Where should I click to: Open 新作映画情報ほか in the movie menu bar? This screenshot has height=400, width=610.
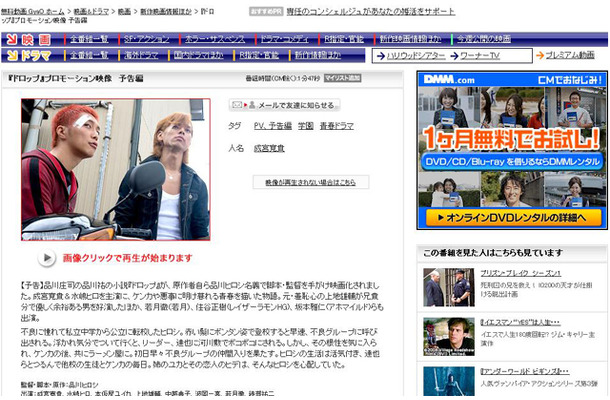pyautogui.click(x=410, y=39)
